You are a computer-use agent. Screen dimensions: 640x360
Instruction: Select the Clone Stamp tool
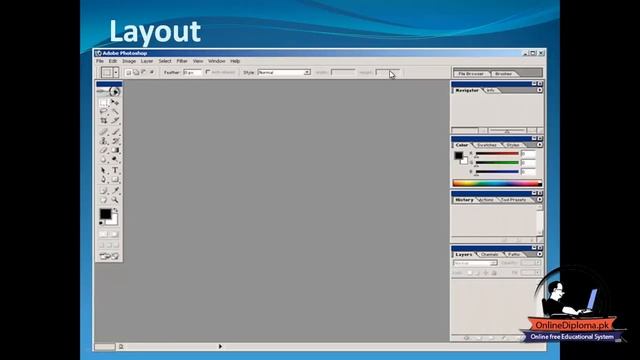[x=104, y=141]
